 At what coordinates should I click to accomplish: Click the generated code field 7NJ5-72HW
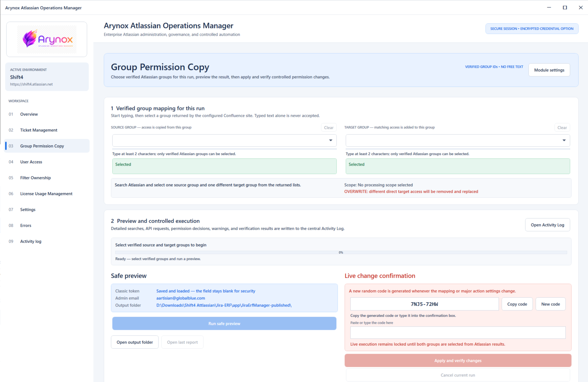click(x=424, y=304)
